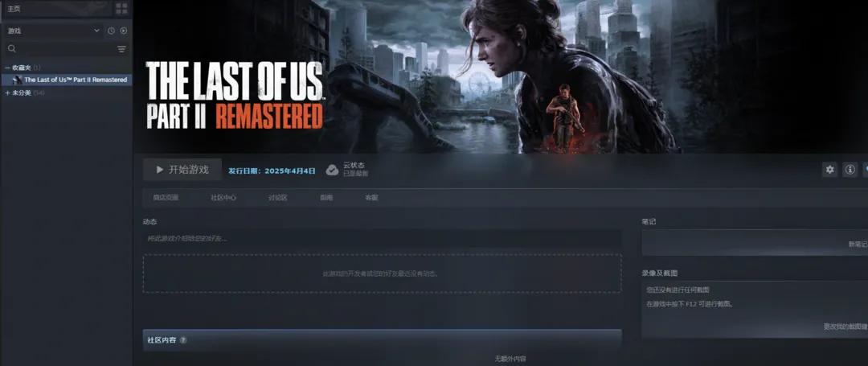This screenshot has width=868, height=366.
Task: Open the advanced filter options icon
Action: tap(121, 49)
